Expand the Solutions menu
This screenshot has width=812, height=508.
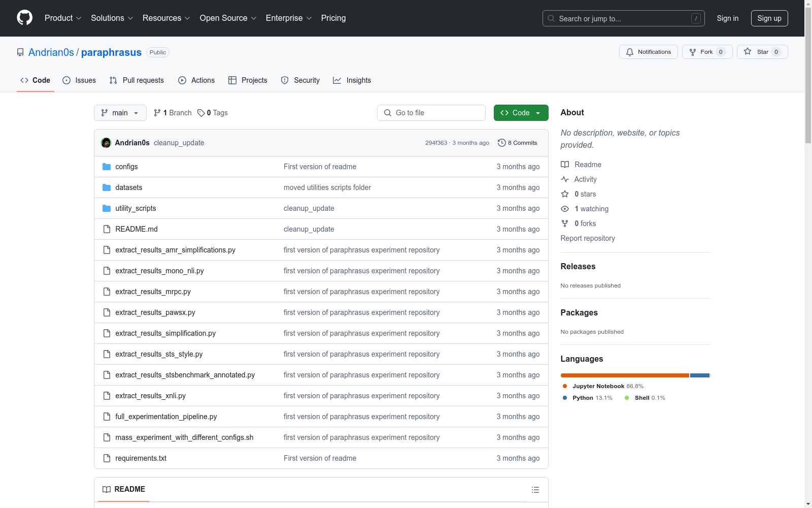pos(112,18)
